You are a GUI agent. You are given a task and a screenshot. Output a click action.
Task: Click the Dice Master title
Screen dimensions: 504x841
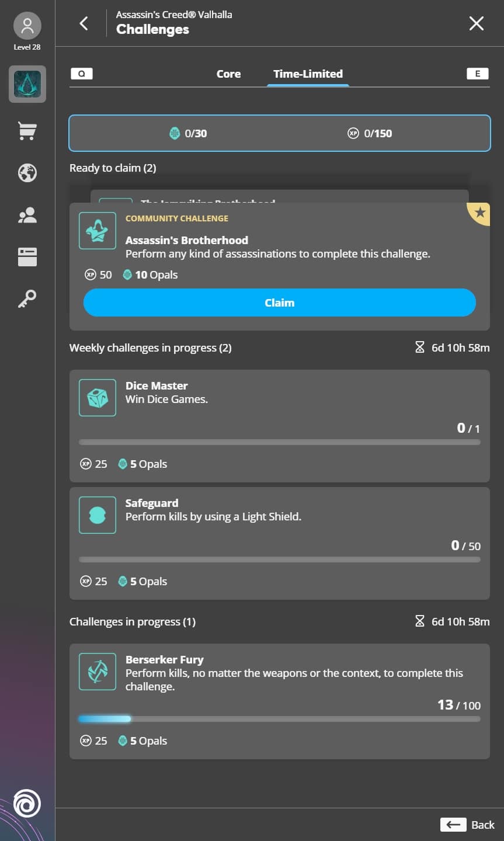157,385
